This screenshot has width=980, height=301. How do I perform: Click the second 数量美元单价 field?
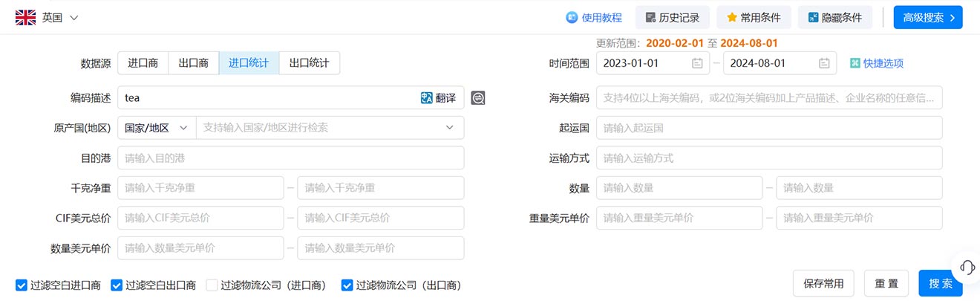(381, 248)
